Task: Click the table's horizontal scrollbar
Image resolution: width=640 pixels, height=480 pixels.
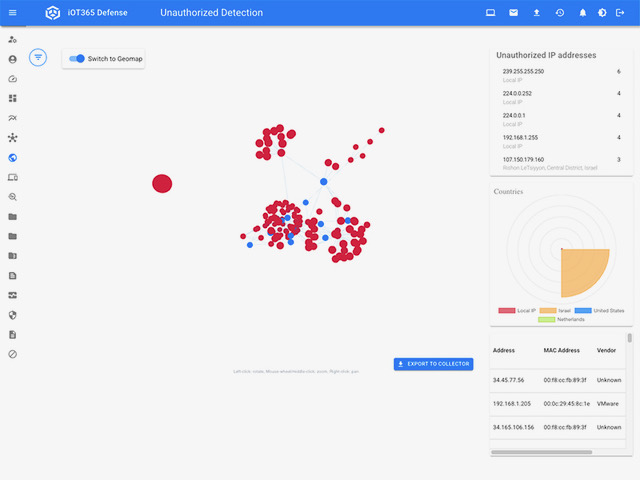Action: [555, 453]
